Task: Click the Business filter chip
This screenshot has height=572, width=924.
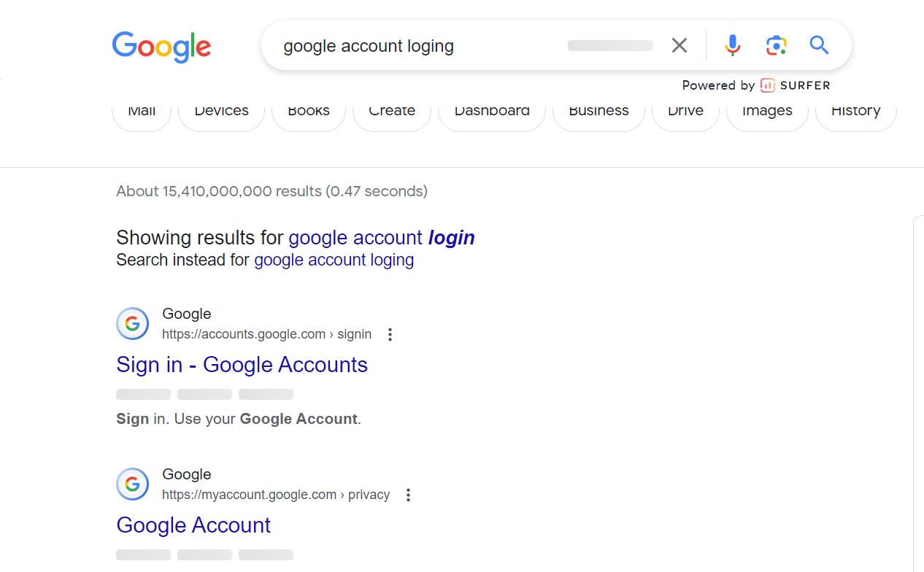Action: pyautogui.click(x=598, y=111)
